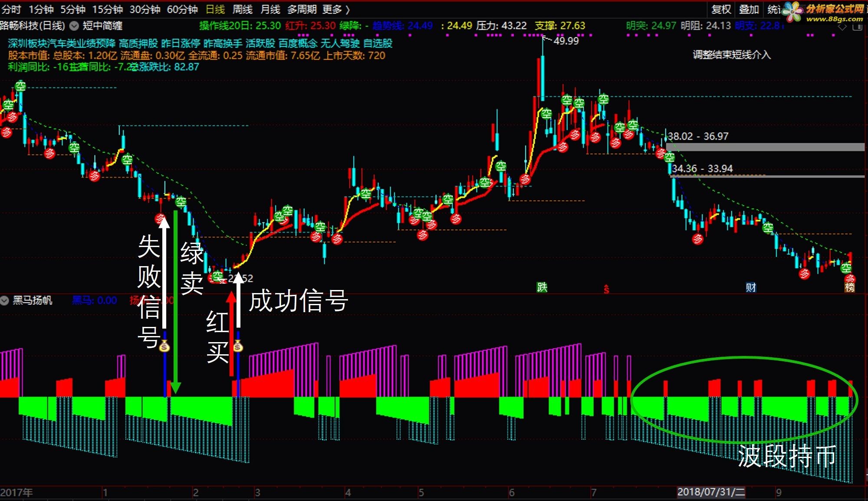Click the money bag signal icon after February tick
Image resolution: width=868 pixels, height=501 pixels.
[x=238, y=346]
